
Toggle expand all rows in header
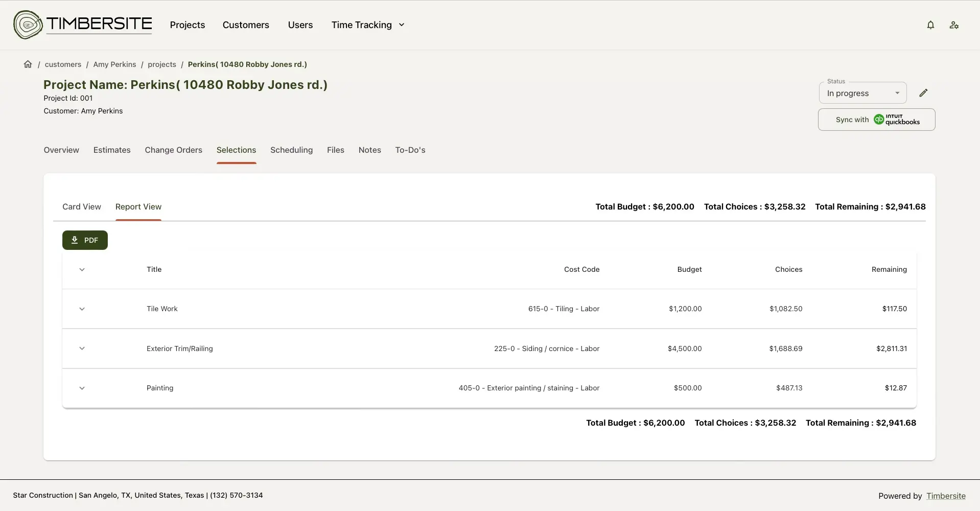(82, 270)
